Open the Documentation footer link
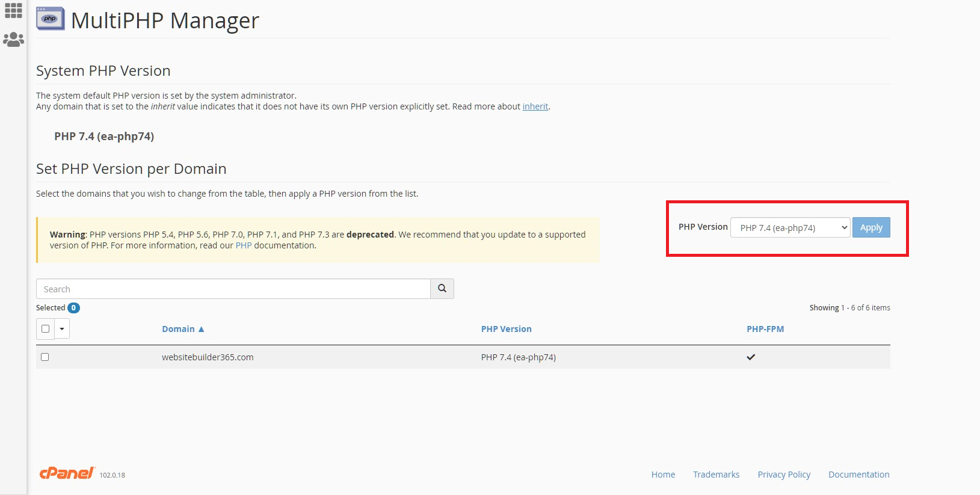The height and width of the screenshot is (495, 980). [859, 475]
